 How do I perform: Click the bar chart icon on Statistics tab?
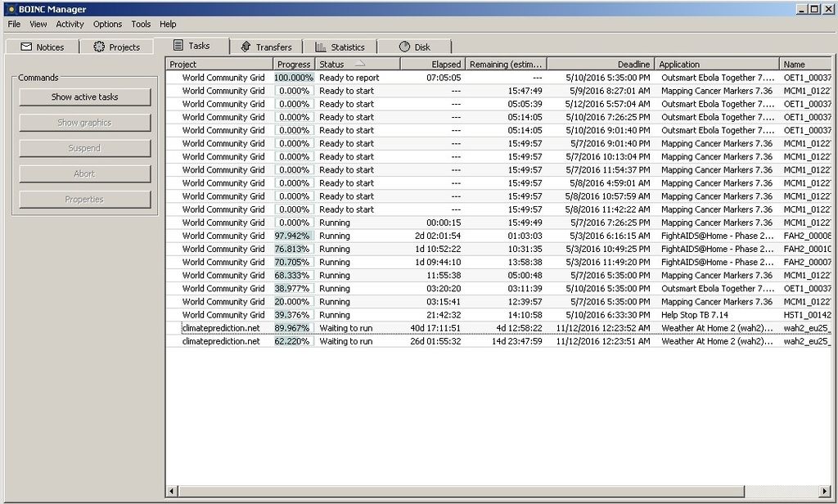pyautogui.click(x=321, y=47)
